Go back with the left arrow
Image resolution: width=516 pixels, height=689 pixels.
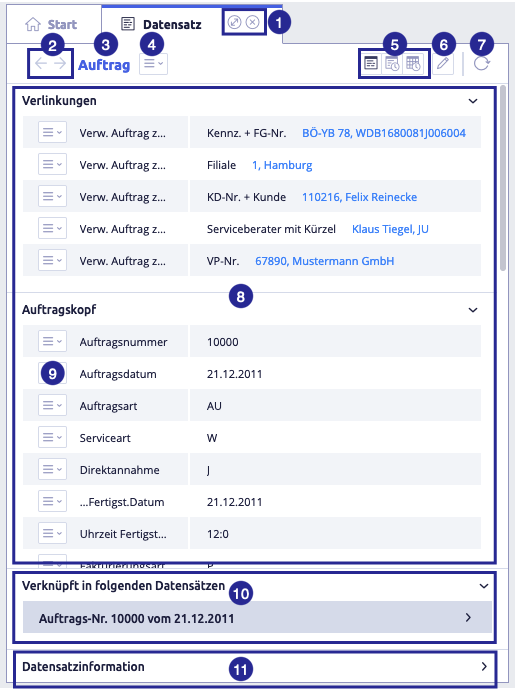click(x=41, y=64)
